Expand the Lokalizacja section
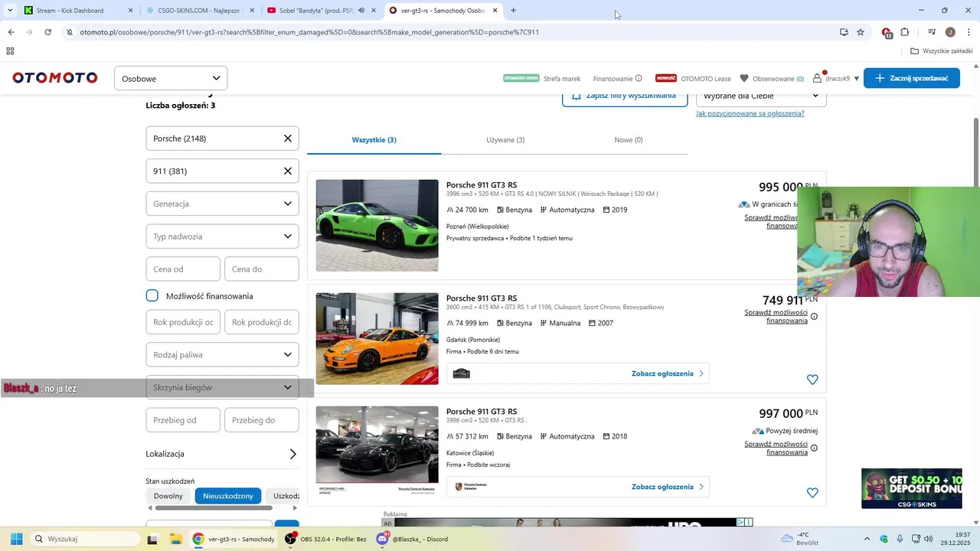The image size is (980, 551). coord(222,454)
